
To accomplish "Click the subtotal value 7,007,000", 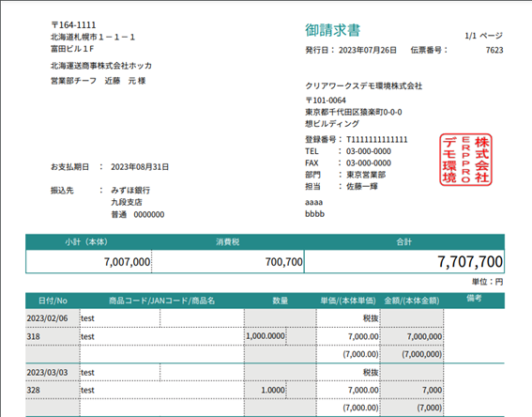I will 127,262.
